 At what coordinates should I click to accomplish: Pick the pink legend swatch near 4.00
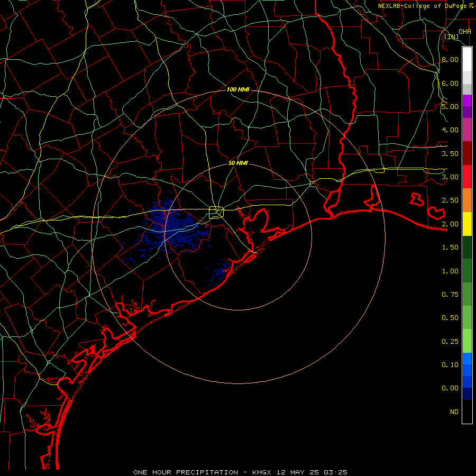[x=467, y=130]
